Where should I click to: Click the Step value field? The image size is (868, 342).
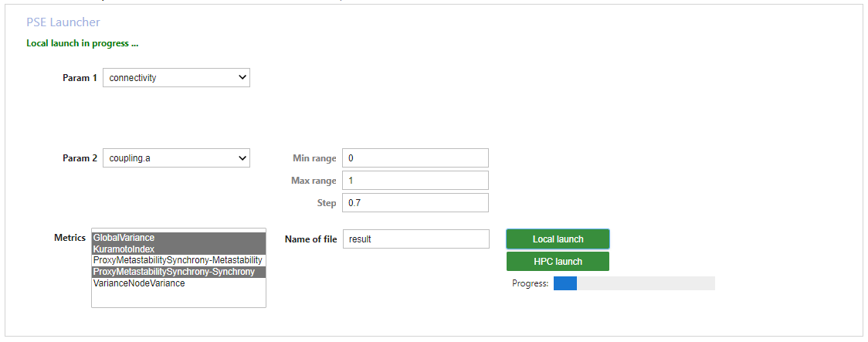pyautogui.click(x=415, y=203)
